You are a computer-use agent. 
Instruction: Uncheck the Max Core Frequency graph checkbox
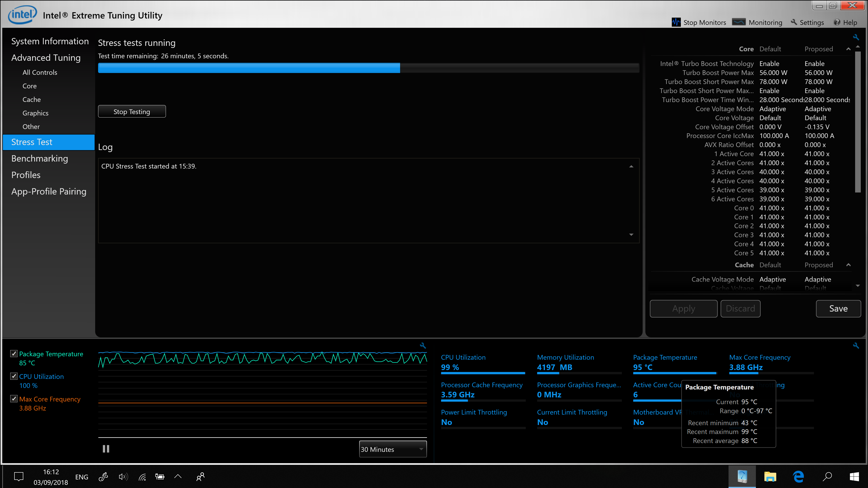click(x=14, y=399)
